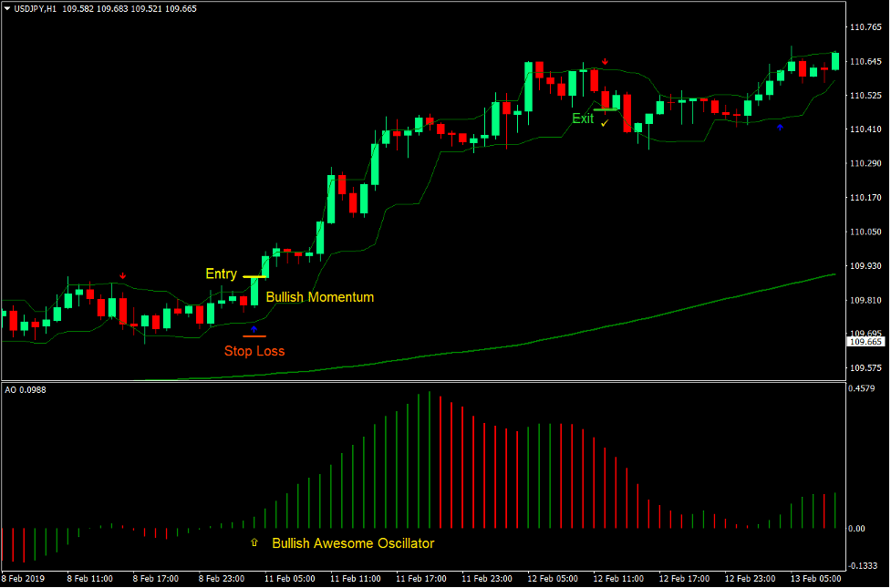Select the yellow Entry level marker line
This screenshot has width=891, height=588.
point(254,275)
